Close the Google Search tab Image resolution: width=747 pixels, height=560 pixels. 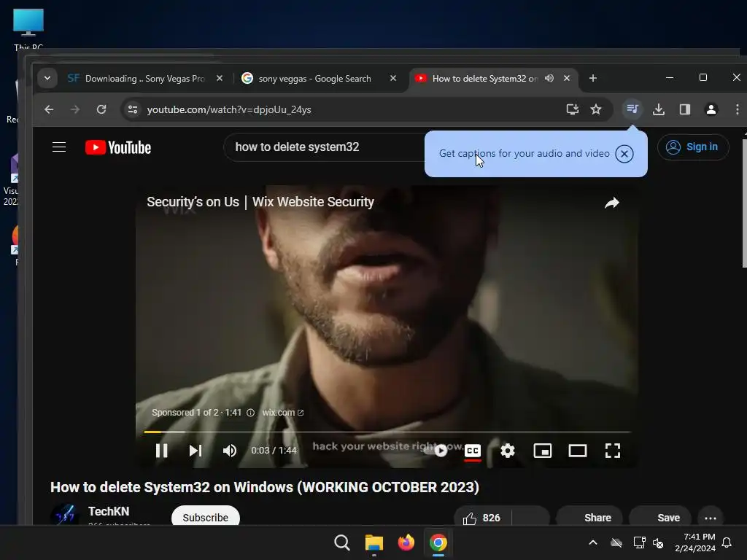click(x=393, y=78)
